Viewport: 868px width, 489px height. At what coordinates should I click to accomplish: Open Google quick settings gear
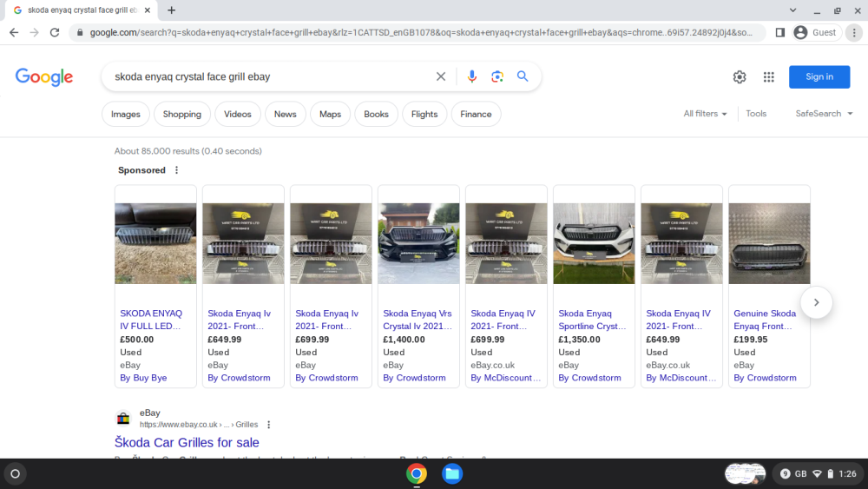click(x=740, y=77)
